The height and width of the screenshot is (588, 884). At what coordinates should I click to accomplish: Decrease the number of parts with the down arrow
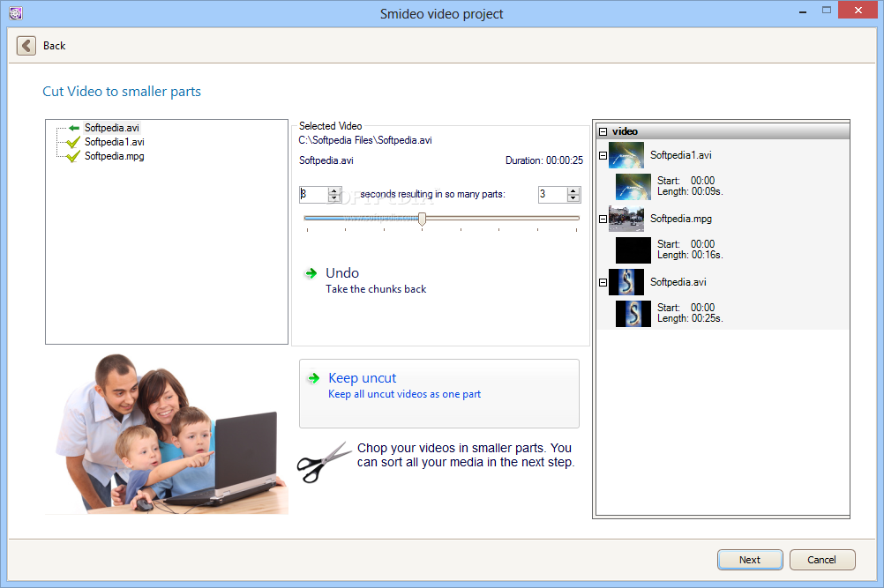pyautogui.click(x=573, y=198)
